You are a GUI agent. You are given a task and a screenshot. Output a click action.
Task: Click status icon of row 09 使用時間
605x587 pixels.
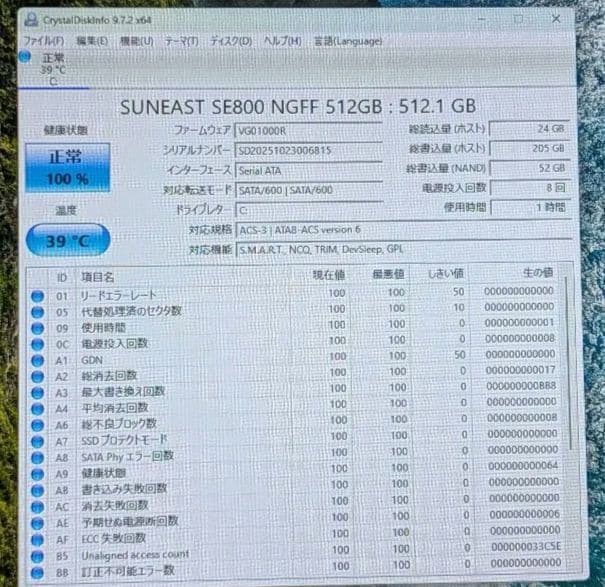click(x=37, y=328)
